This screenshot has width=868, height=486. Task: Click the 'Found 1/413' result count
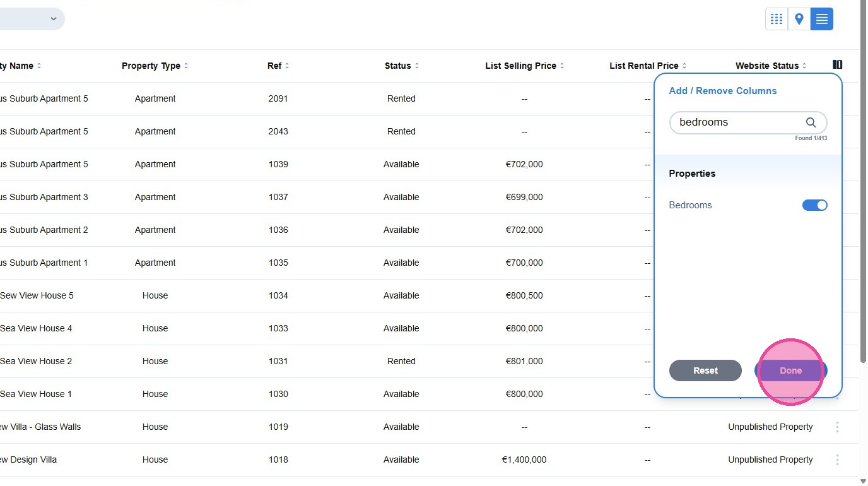(x=811, y=138)
